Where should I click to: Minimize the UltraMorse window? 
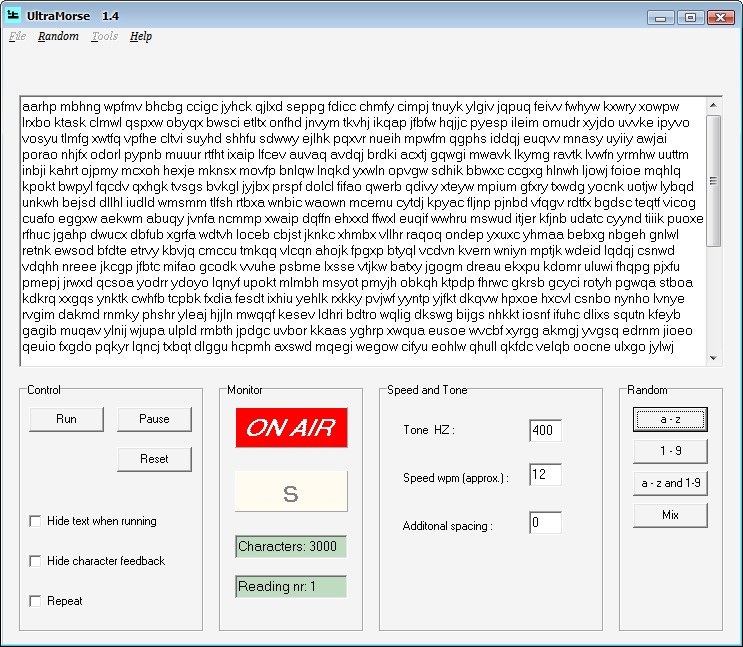[661, 18]
